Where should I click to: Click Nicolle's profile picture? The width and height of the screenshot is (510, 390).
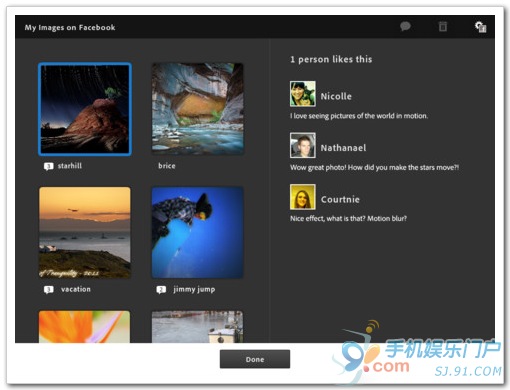point(302,94)
